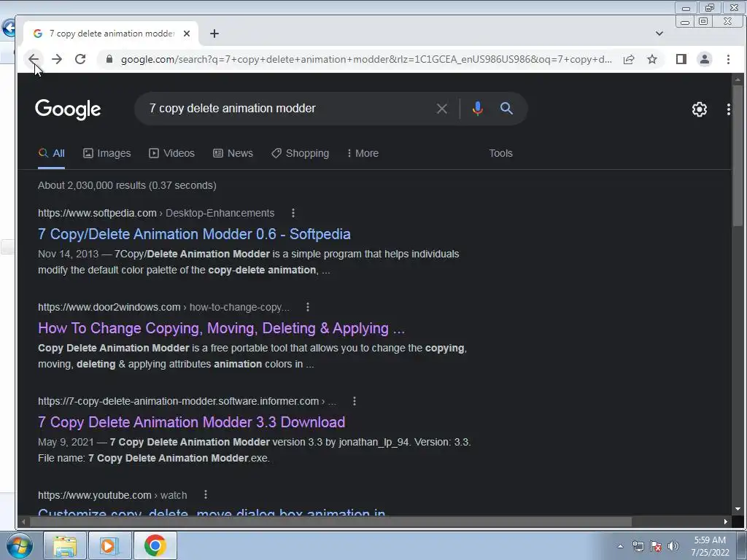Submit search with magnifier icon
The width and height of the screenshot is (747, 560).
tap(506, 109)
